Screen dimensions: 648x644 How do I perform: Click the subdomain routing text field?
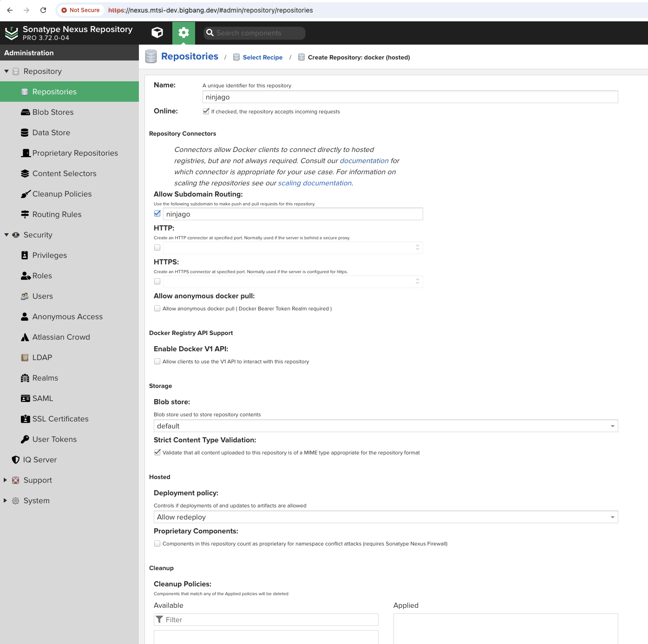point(293,214)
